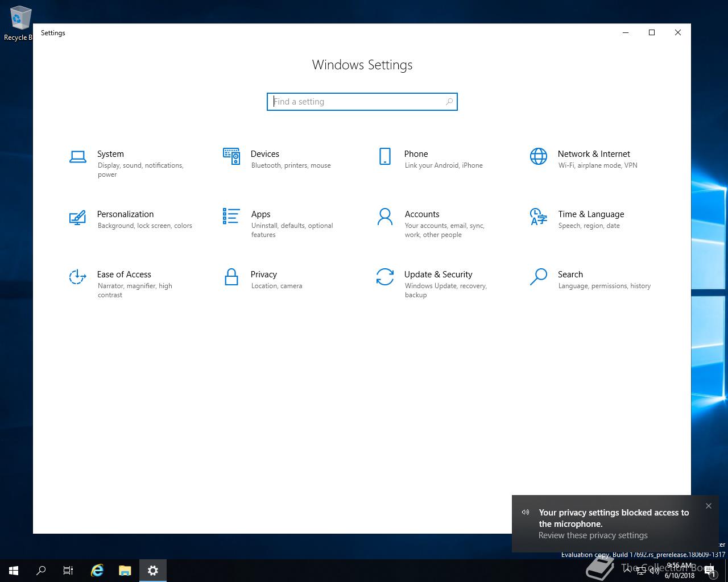Open Accounts settings title

422,214
